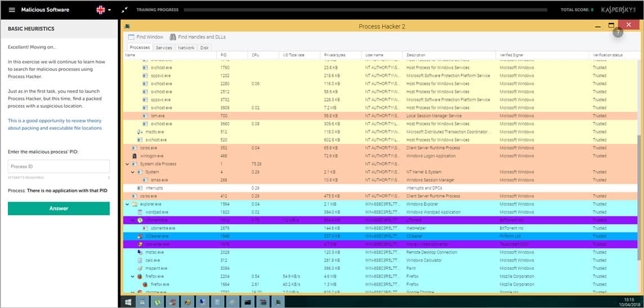The height and width of the screenshot is (308, 644).
Task: Open the language flag dropdown
Action: [x=104, y=10]
